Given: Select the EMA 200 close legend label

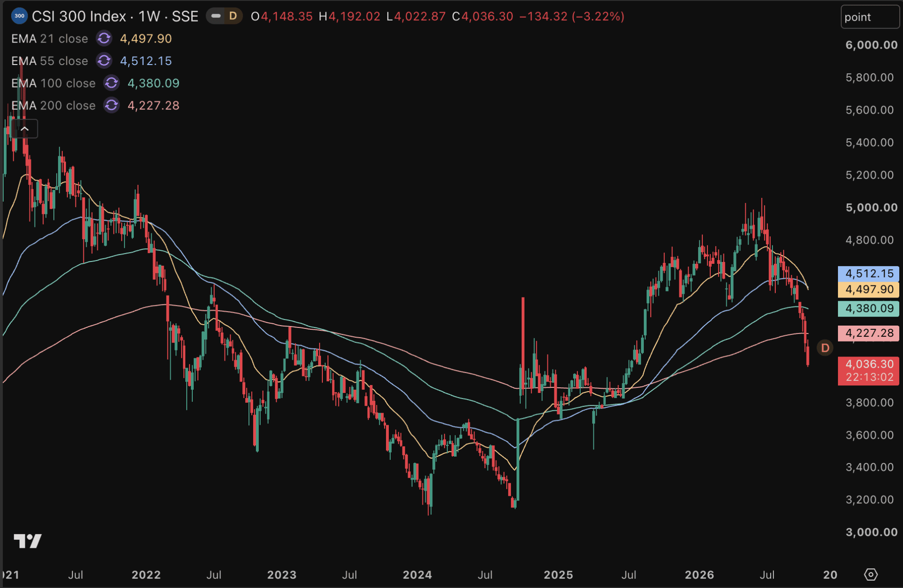Looking at the screenshot, I should (x=53, y=105).
